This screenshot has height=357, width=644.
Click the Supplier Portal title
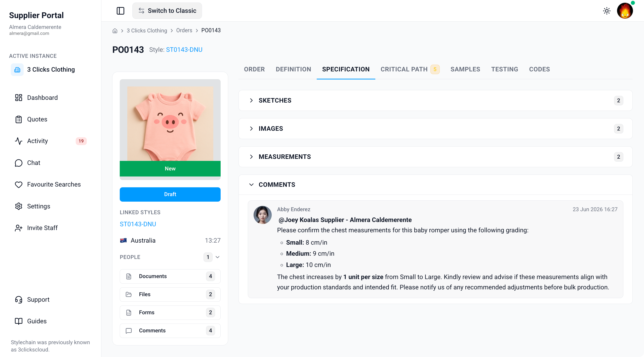[36, 15]
